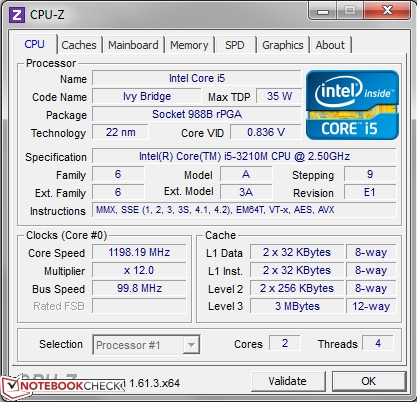The height and width of the screenshot is (402, 417).
Task: Select the CPU tab
Action: coord(35,44)
